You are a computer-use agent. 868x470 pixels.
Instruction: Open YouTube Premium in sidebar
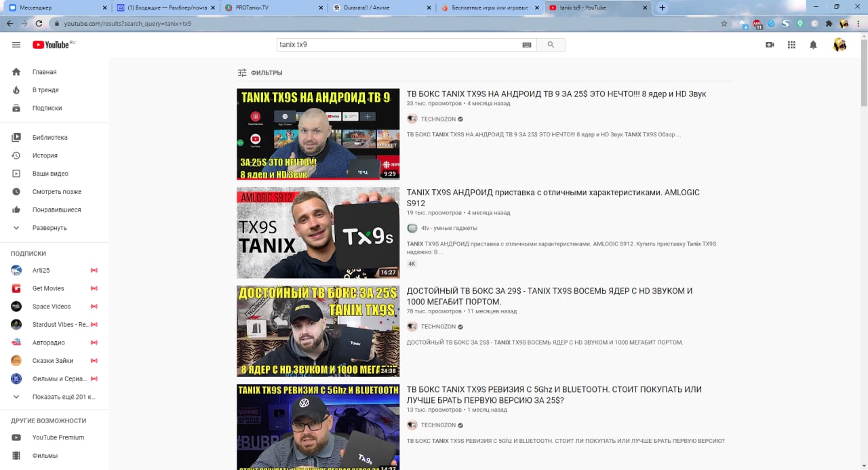(x=54, y=437)
